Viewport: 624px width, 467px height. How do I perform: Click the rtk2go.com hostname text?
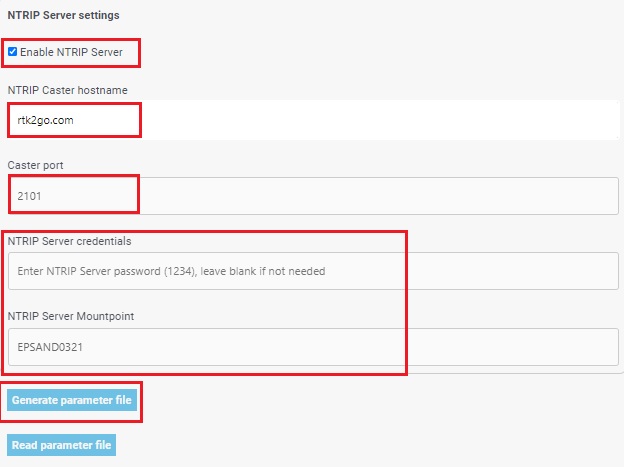(x=46, y=120)
